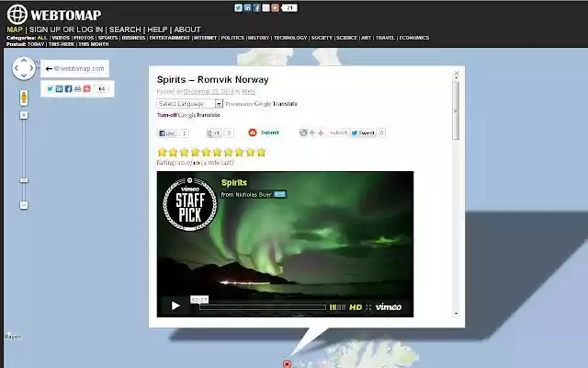Viewport: 588px width, 368px height.
Task: Rate the post with the fifth star
Action: pos(206,152)
